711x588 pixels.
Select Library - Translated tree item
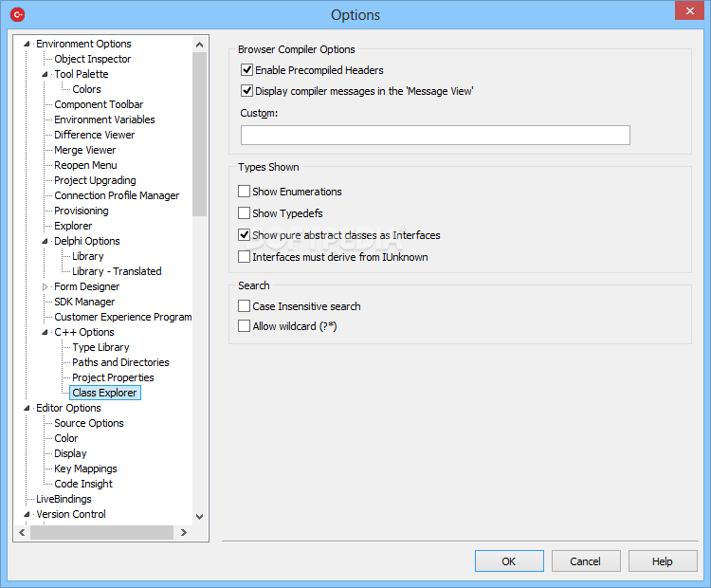[x=117, y=271]
